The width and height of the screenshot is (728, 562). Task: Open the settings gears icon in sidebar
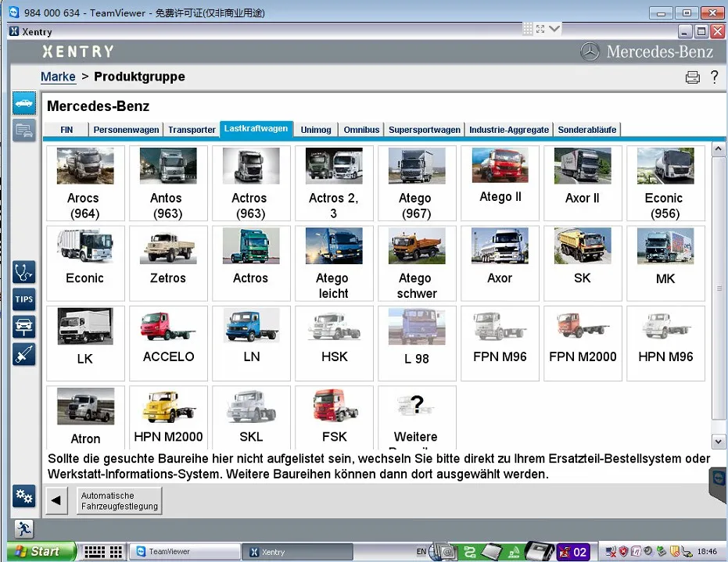point(24,496)
